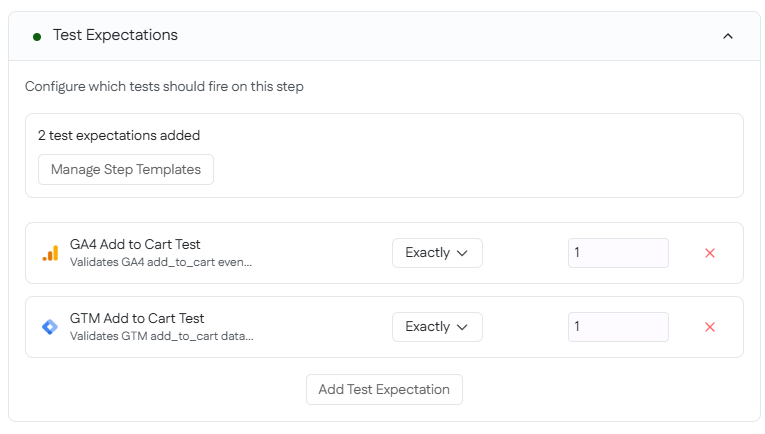Click the 'Configure which tests should fire' text

pos(164,87)
